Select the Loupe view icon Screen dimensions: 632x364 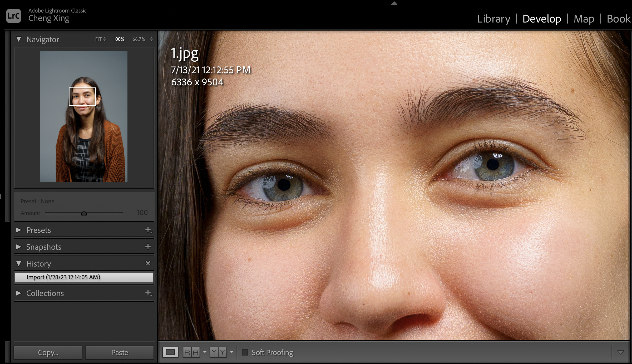(x=170, y=352)
